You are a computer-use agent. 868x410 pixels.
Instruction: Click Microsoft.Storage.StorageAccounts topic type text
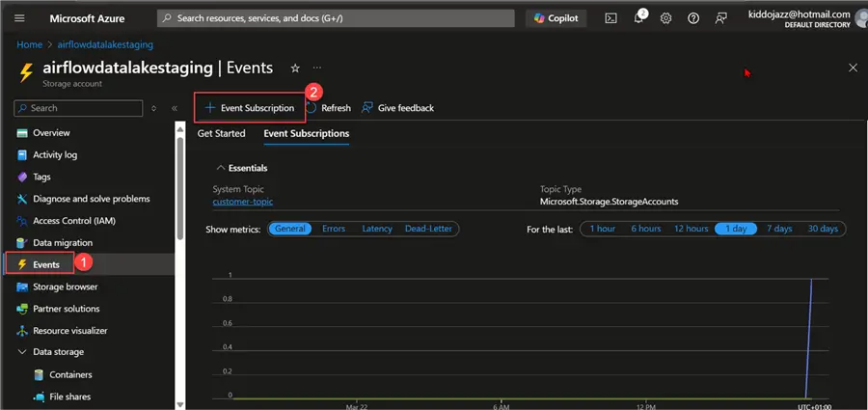tap(609, 202)
